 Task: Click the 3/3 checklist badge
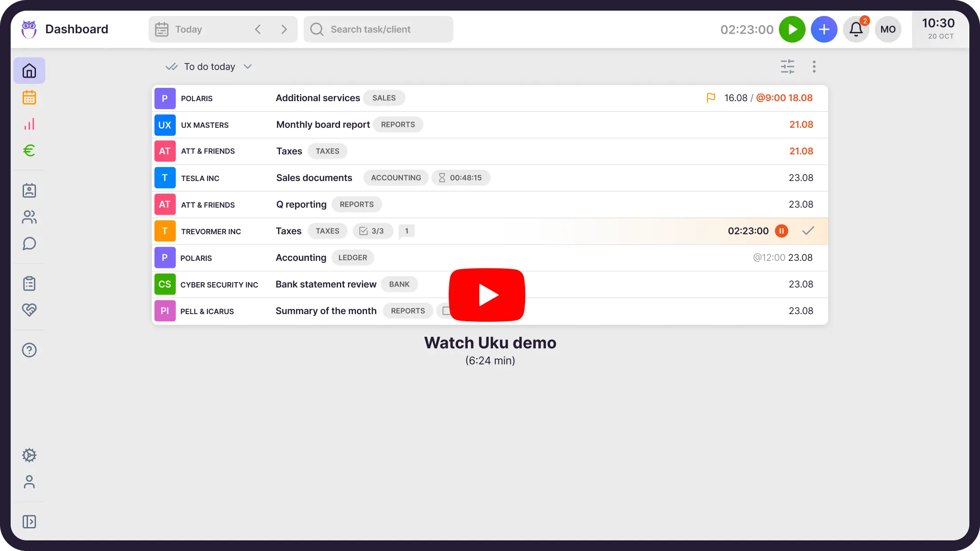pos(372,231)
